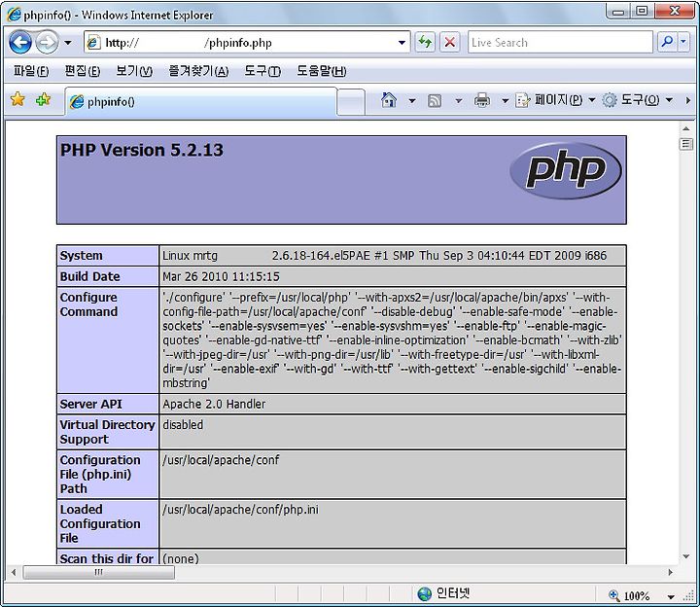Select the phpinfo() tab
The image size is (700, 607).
200,102
